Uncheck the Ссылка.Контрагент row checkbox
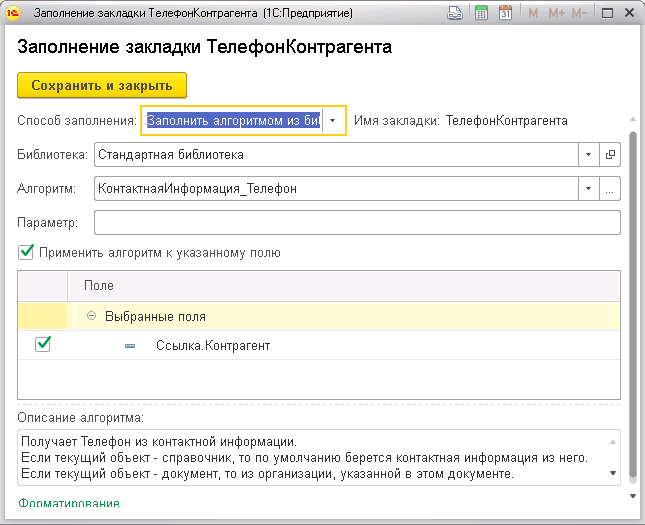 (43, 344)
